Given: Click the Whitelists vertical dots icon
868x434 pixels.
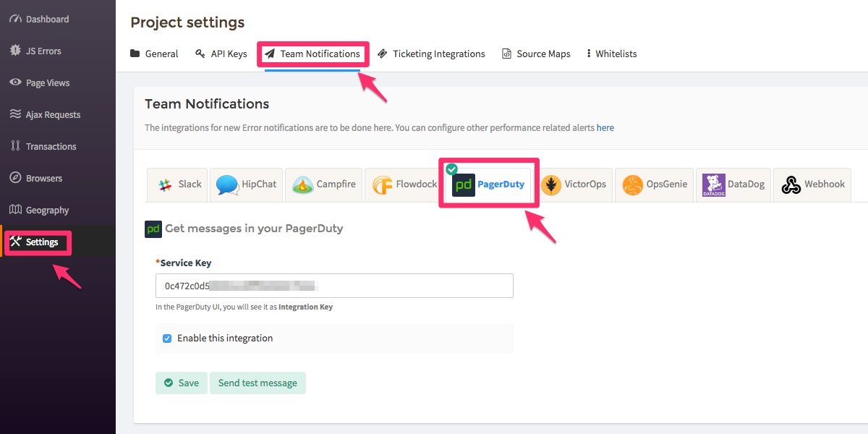Looking at the screenshot, I should tap(589, 54).
